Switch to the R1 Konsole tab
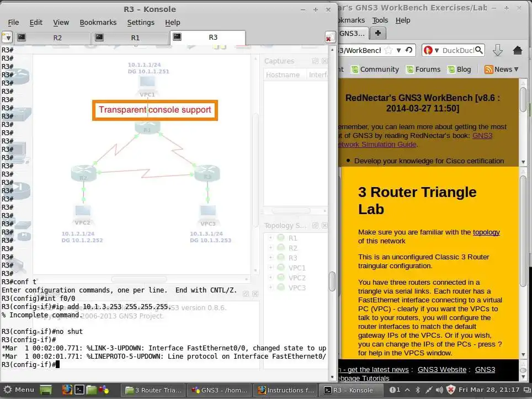Screen dimensions: 532x399 (x=130, y=38)
